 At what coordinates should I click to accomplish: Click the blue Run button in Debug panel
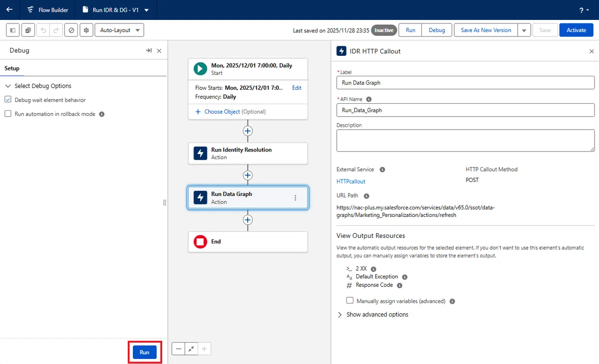pyautogui.click(x=144, y=353)
